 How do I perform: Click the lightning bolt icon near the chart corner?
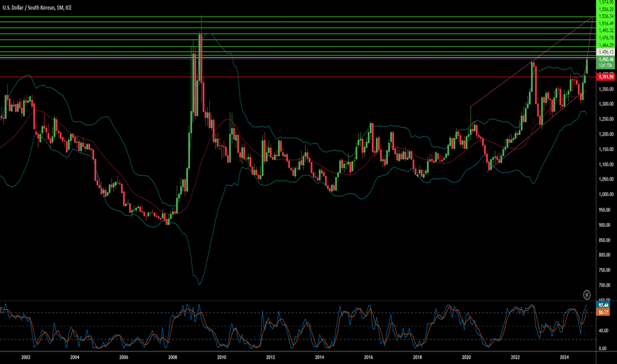point(587,295)
